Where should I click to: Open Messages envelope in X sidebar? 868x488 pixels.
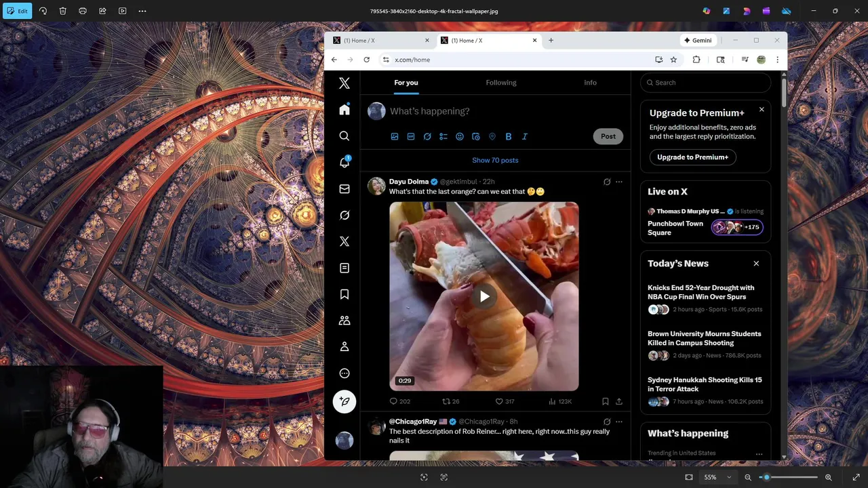(344, 189)
